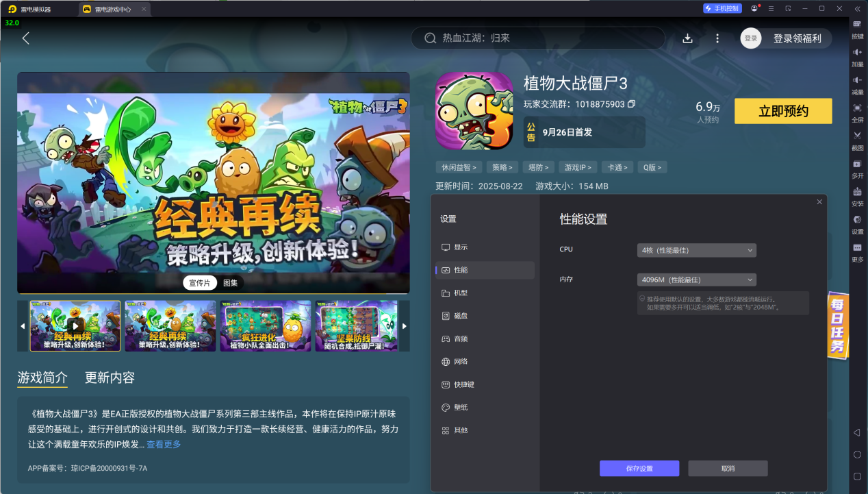Click the Q版 tag
The image size is (868, 494).
pyautogui.click(x=652, y=167)
